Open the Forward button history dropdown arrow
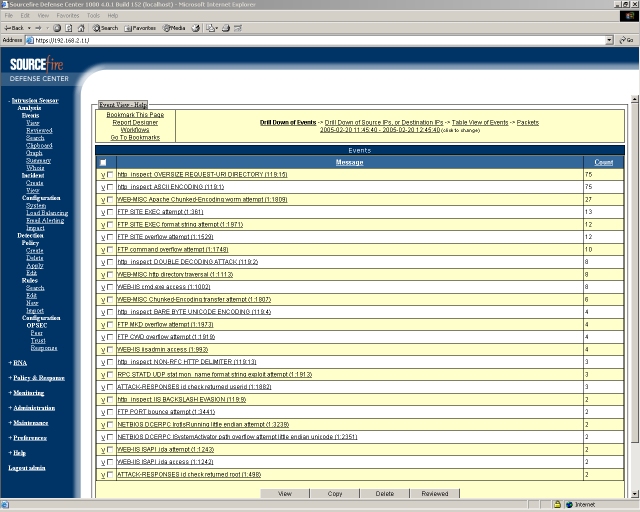 pyautogui.click(x=47, y=28)
